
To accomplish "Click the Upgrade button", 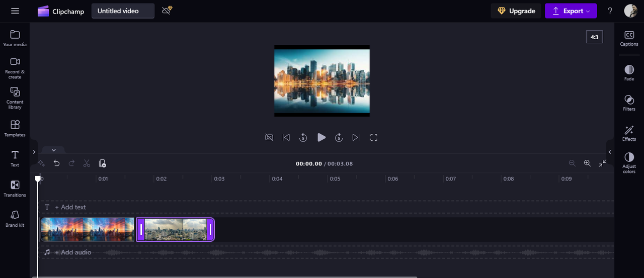I will pyautogui.click(x=516, y=11).
